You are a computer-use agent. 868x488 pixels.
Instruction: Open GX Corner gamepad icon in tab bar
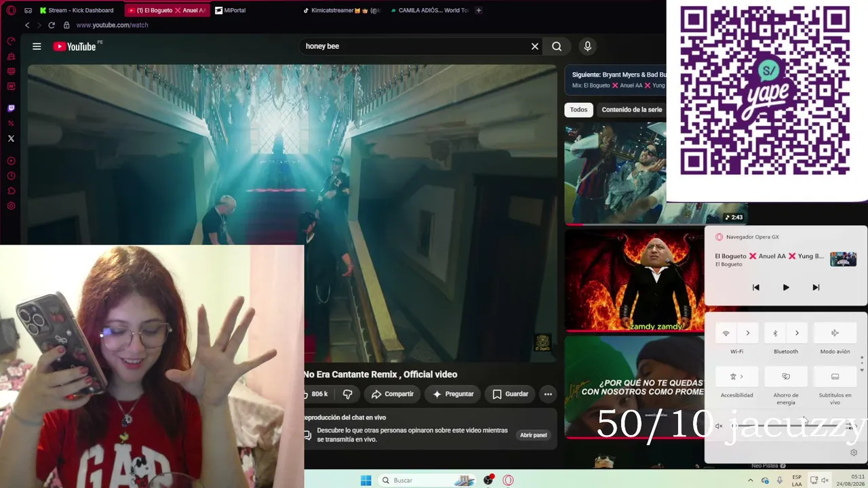tap(28, 10)
